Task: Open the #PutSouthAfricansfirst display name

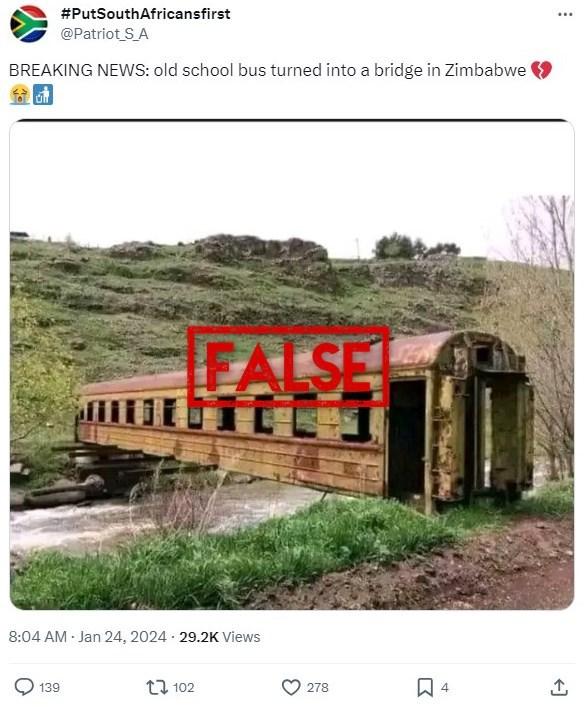Action: coord(146,14)
